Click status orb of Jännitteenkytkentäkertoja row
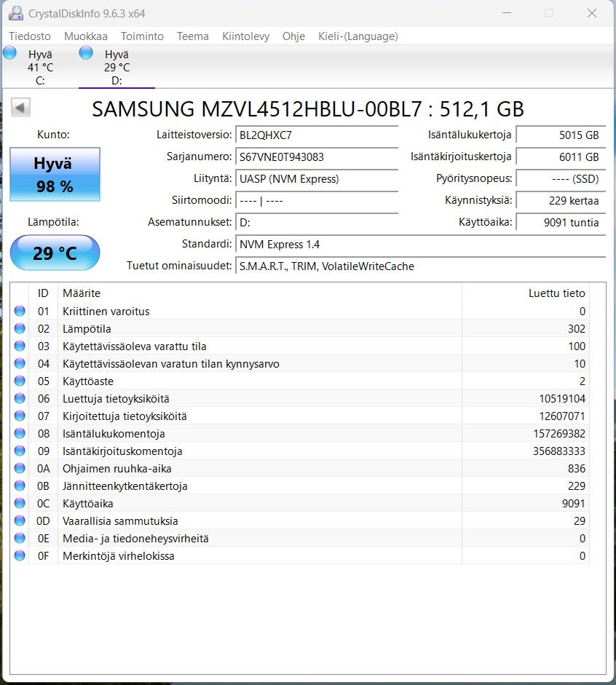This screenshot has width=616, height=685. pos(20,486)
